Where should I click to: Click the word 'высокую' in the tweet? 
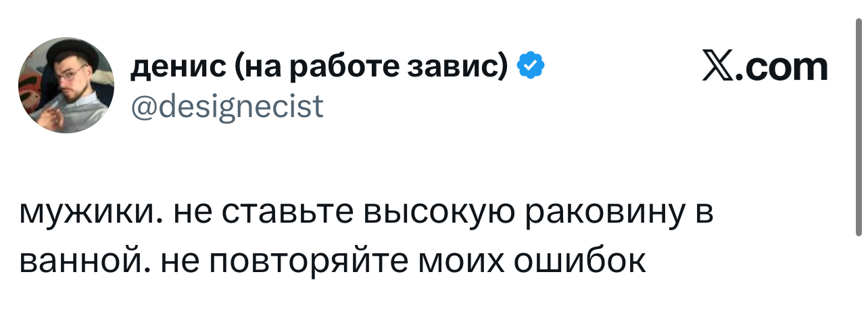431,216
